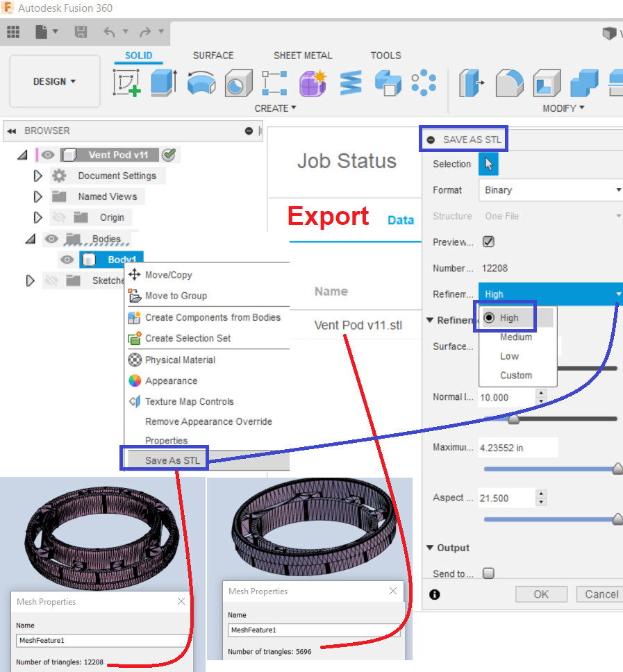Click the Maximum edge length 4.23552 in field
This screenshot has width=623, height=672.
click(x=518, y=448)
